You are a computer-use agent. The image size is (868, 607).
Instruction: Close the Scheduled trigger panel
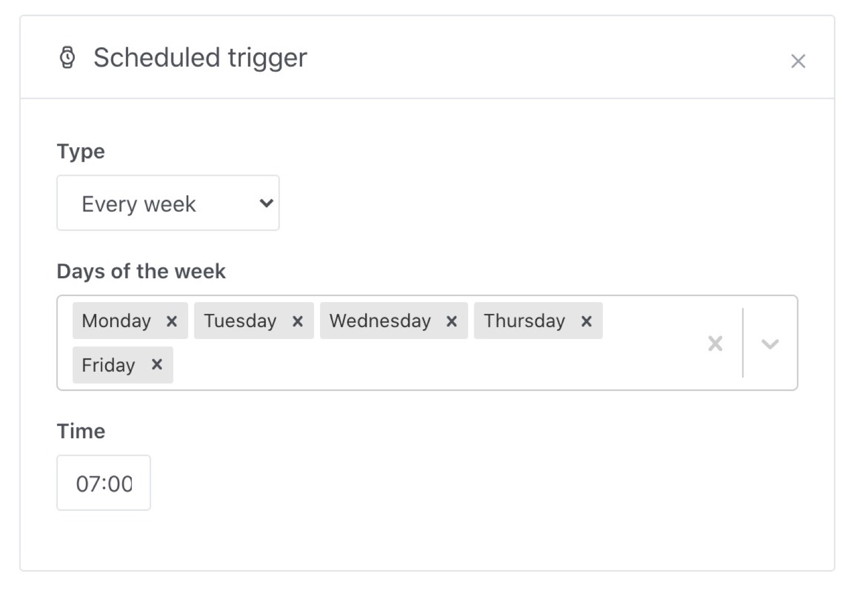[797, 61]
